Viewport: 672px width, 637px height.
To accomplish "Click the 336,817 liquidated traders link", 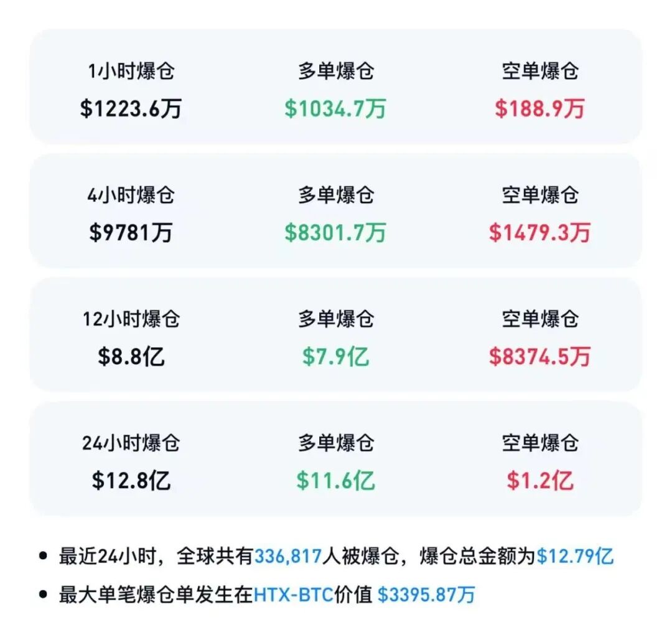I will coord(287,555).
